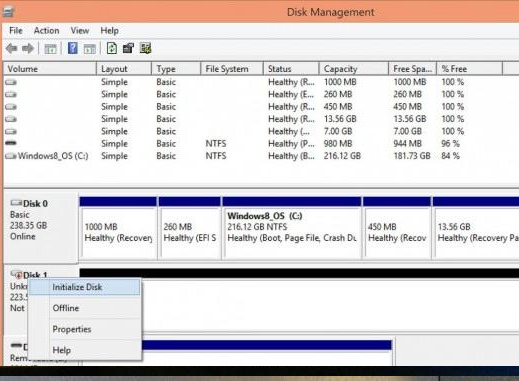Click the 980 MB capacity cell
Image resolution: width=519 pixels, height=381 pixels.
click(x=338, y=144)
